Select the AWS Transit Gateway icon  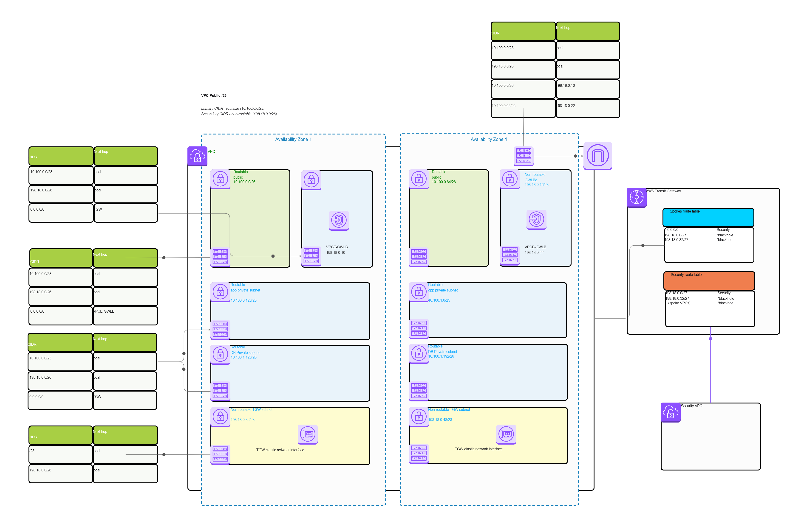(637, 197)
